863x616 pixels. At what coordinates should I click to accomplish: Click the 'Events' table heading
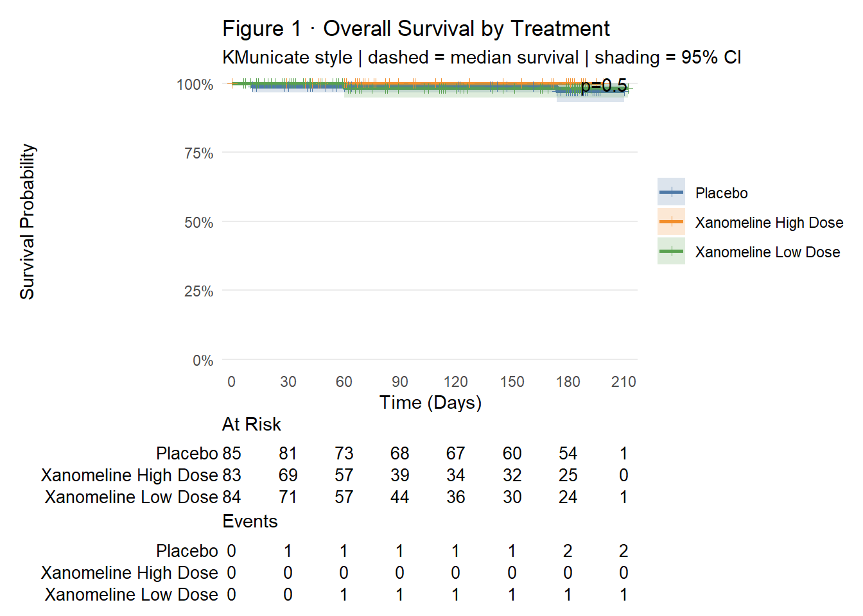pyautogui.click(x=250, y=521)
